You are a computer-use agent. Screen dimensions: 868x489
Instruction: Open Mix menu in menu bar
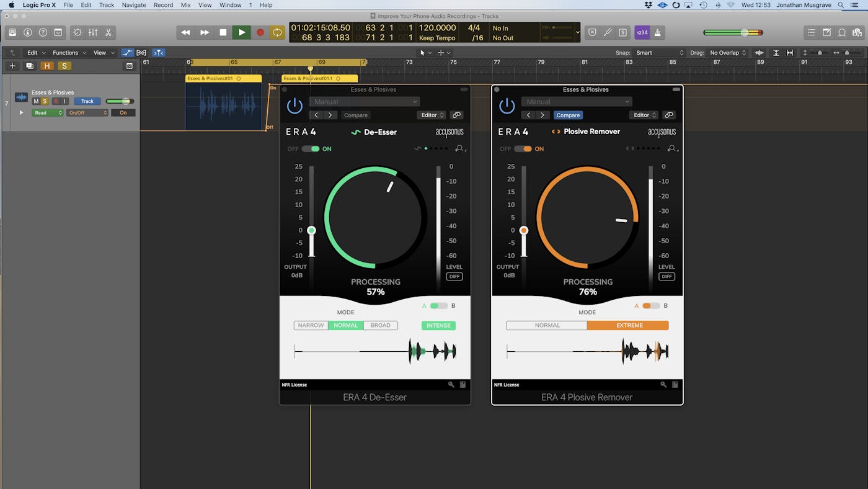(185, 5)
